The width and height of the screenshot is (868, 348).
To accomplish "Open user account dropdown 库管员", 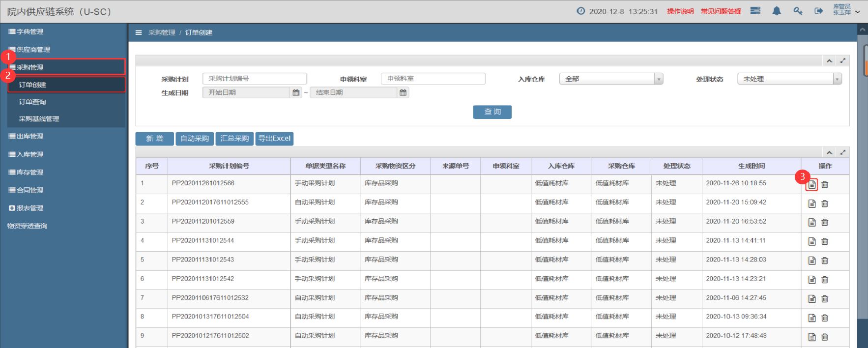I will 846,10.
